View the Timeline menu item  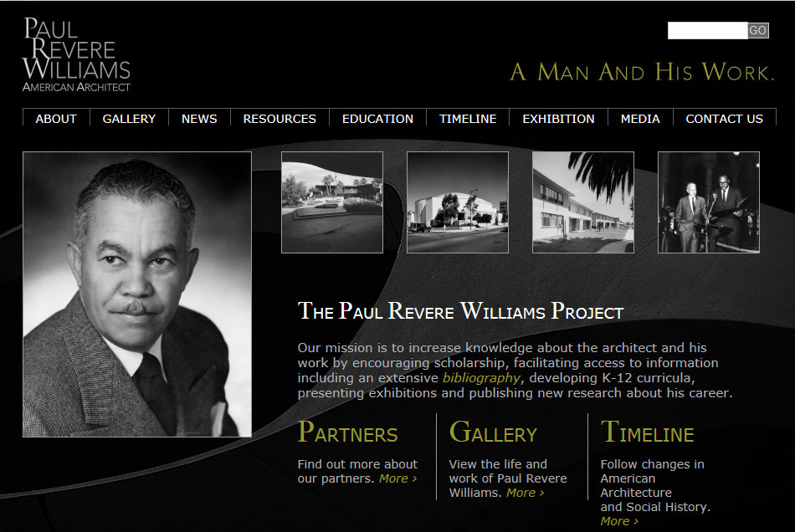point(468,119)
